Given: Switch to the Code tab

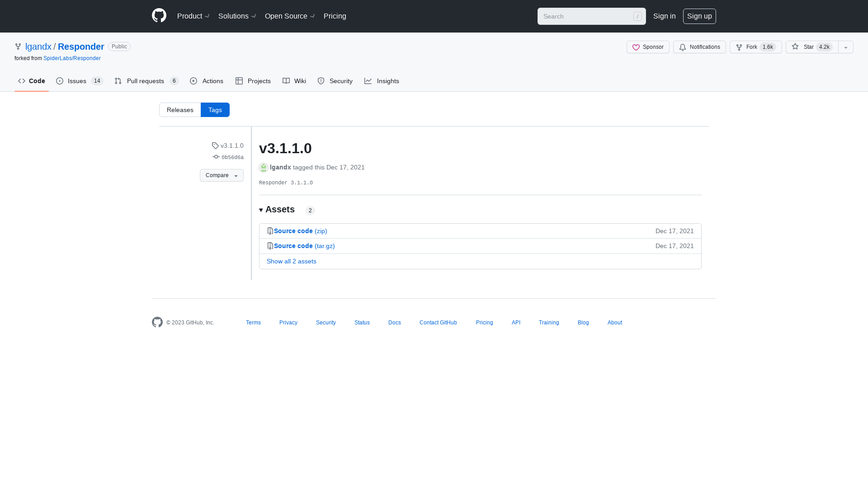Looking at the screenshot, I should pos(32,81).
